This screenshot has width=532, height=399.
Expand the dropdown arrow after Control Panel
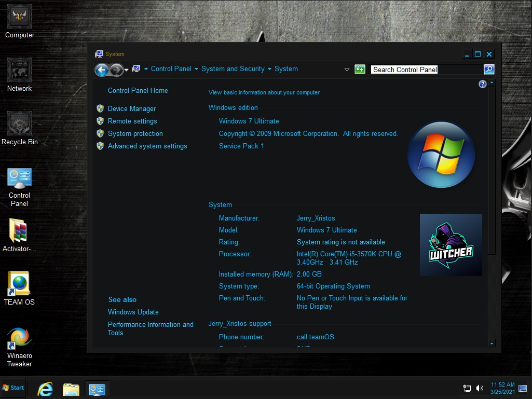(x=196, y=69)
